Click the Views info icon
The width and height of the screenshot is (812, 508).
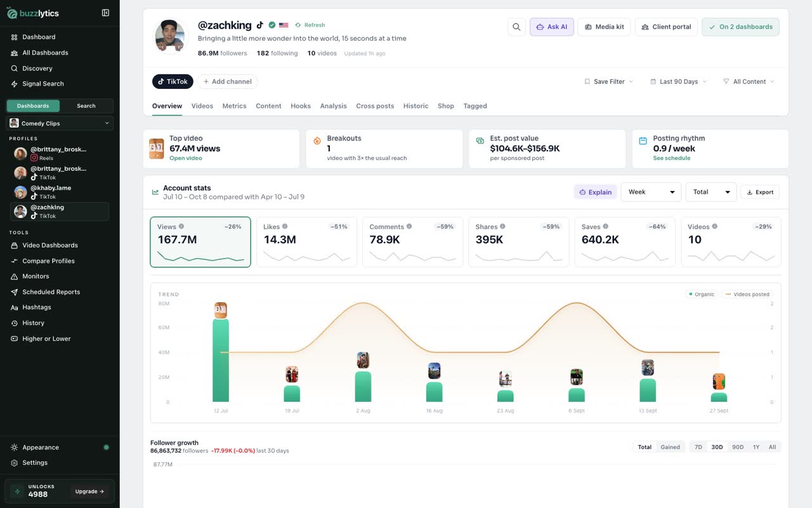coord(181,227)
